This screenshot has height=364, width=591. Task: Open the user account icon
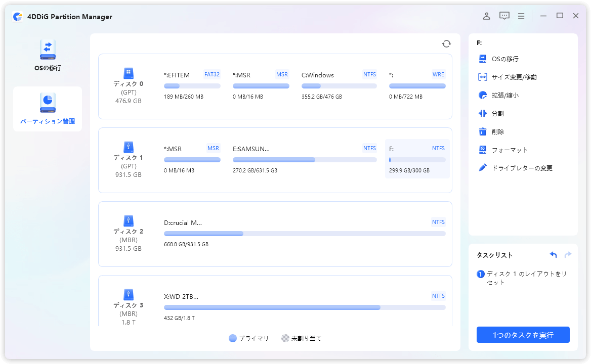click(487, 16)
